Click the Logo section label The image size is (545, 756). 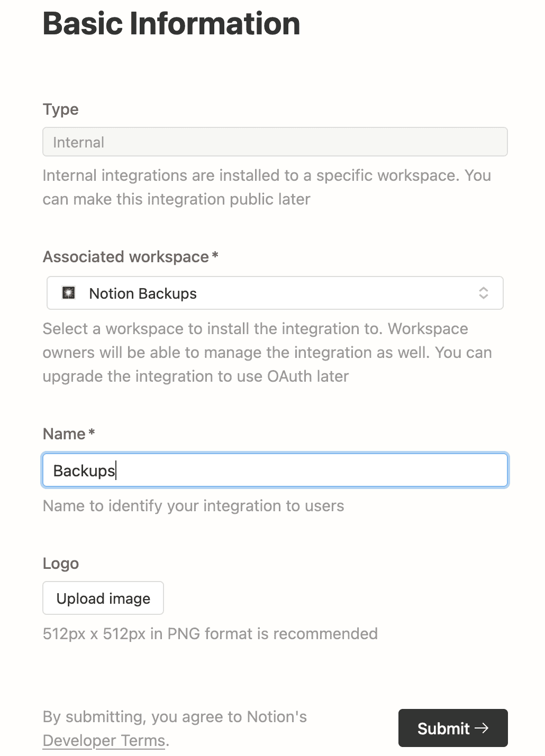60,564
